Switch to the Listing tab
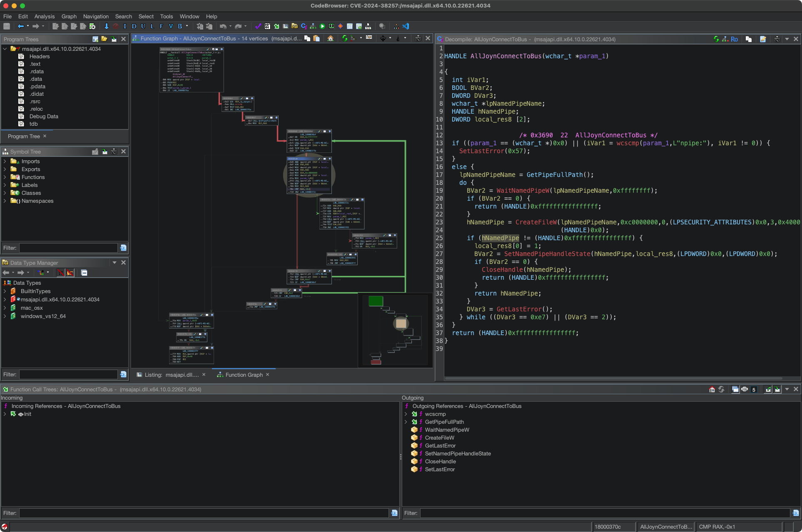Screen dimensions: 802x532 [x=171, y=375]
